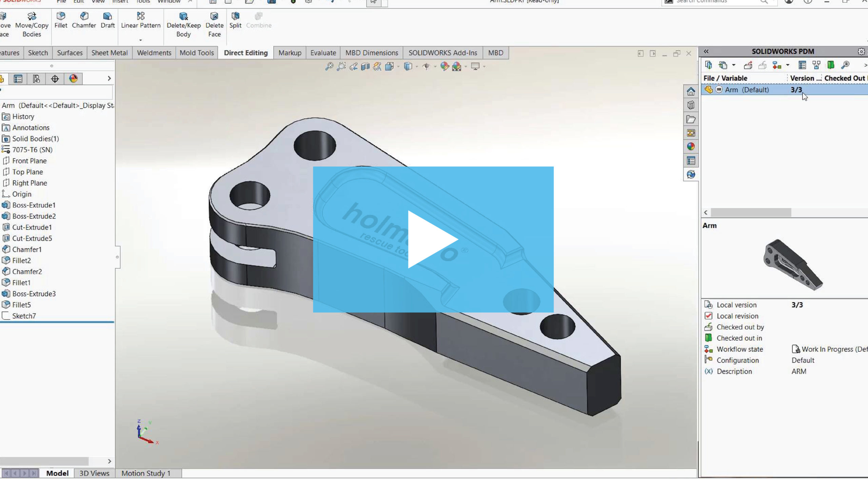Collapse the SOLIDWORKS PDM pane chevrons

(706, 51)
